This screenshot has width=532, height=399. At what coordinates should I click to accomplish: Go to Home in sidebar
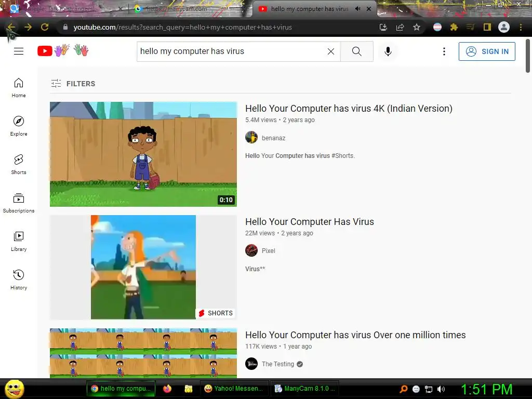coord(19,87)
